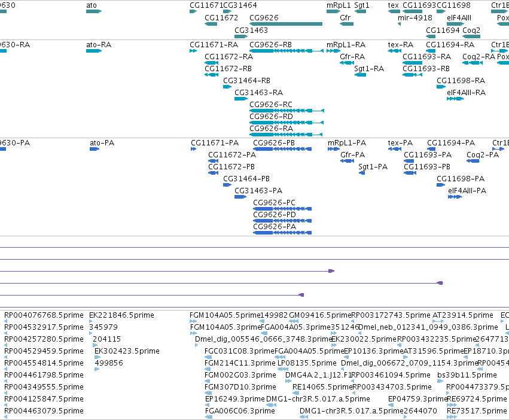Click the CG11698-PA protein label
Screen dimensions: 509x420
pyautogui.click(x=461, y=179)
